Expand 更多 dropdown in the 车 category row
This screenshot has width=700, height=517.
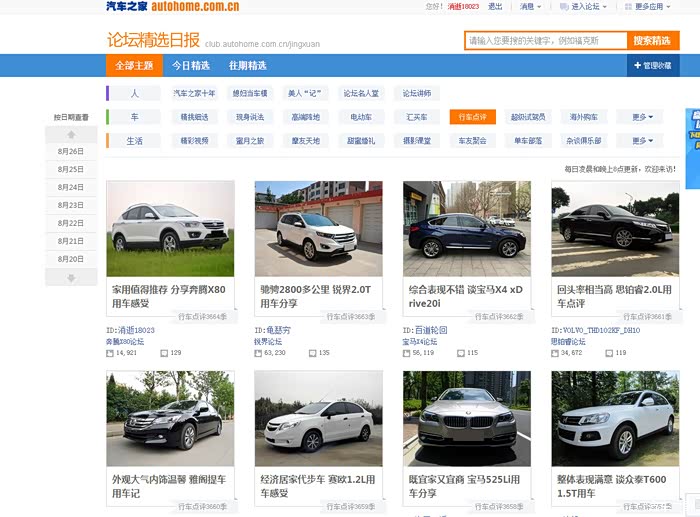point(645,117)
